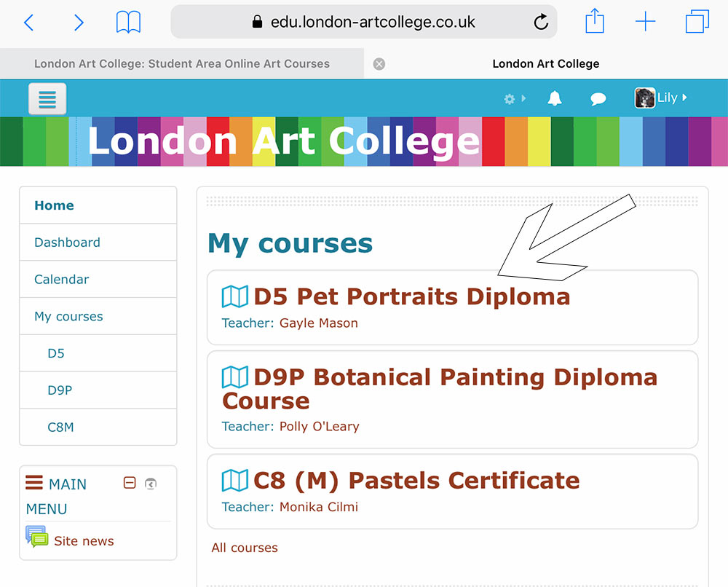The width and height of the screenshot is (728, 587).
Task: Collapse the Main Menu block
Action: 130,483
